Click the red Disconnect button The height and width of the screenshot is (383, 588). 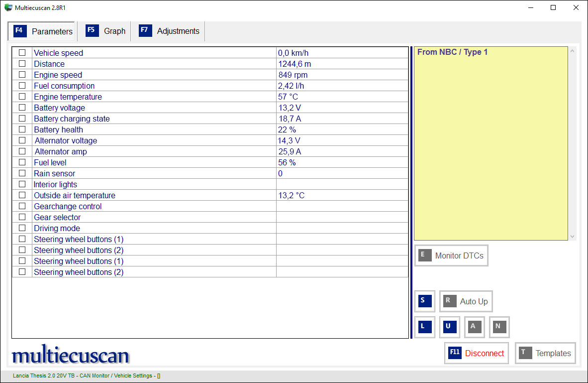476,353
